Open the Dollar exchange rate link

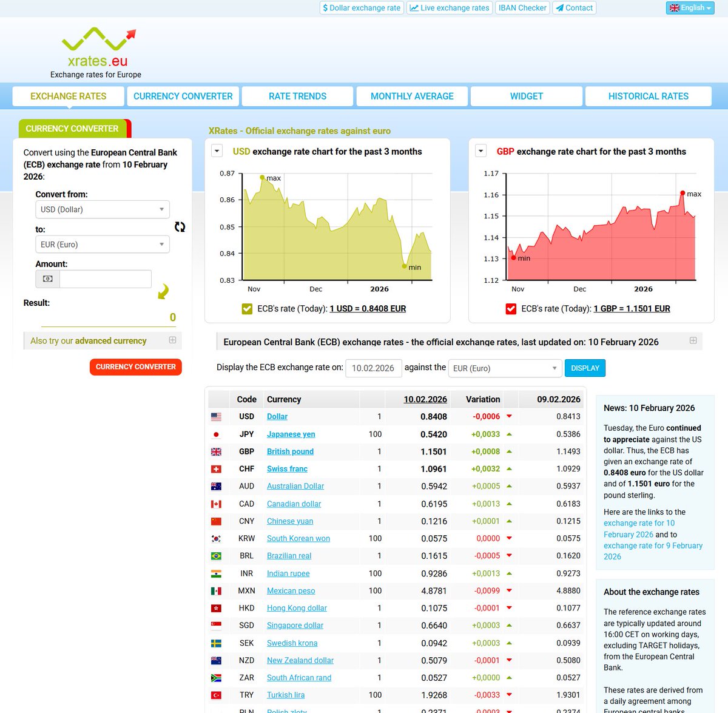pos(362,8)
